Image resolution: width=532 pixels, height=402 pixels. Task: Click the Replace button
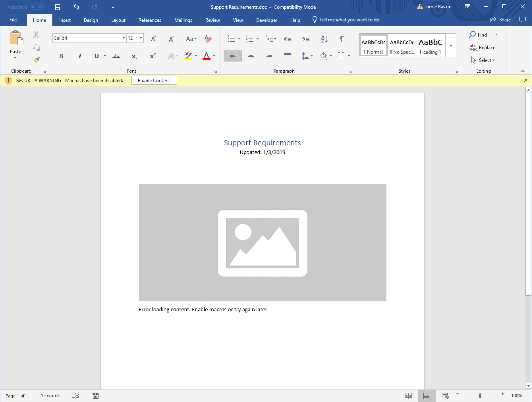[483, 48]
